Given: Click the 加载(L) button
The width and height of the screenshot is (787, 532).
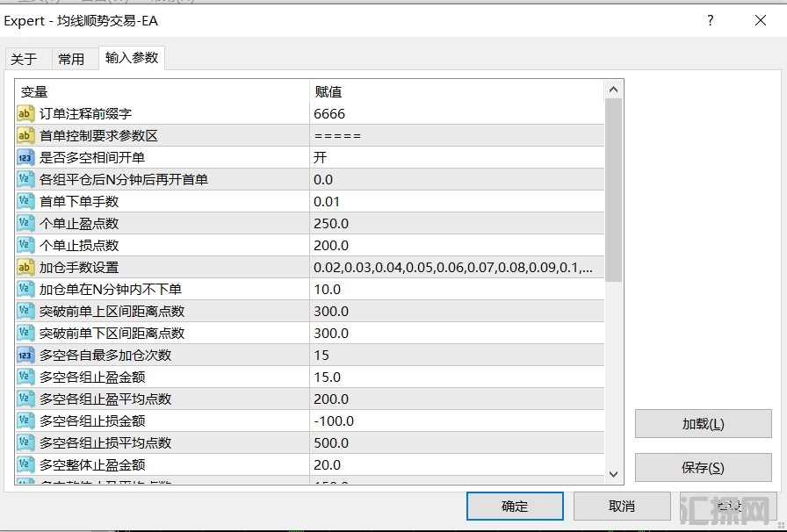Looking at the screenshot, I should click(704, 424).
